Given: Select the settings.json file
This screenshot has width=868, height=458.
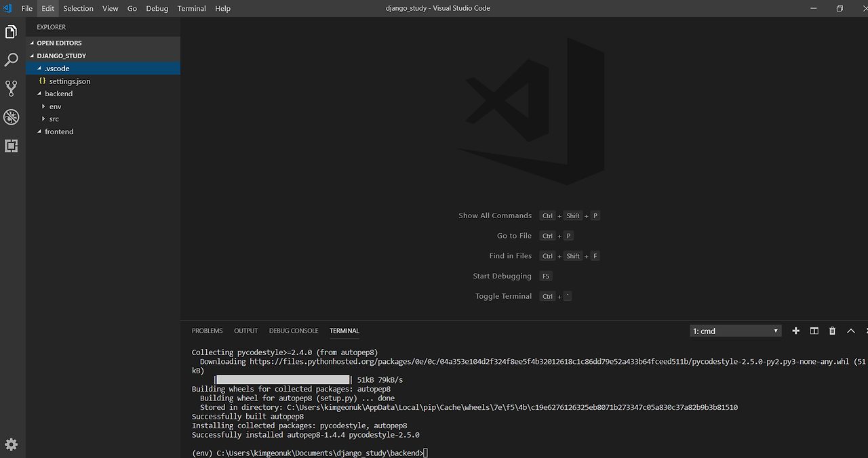Looking at the screenshot, I should 68,81.
